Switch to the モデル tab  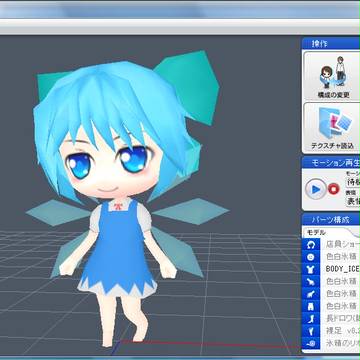316,233
